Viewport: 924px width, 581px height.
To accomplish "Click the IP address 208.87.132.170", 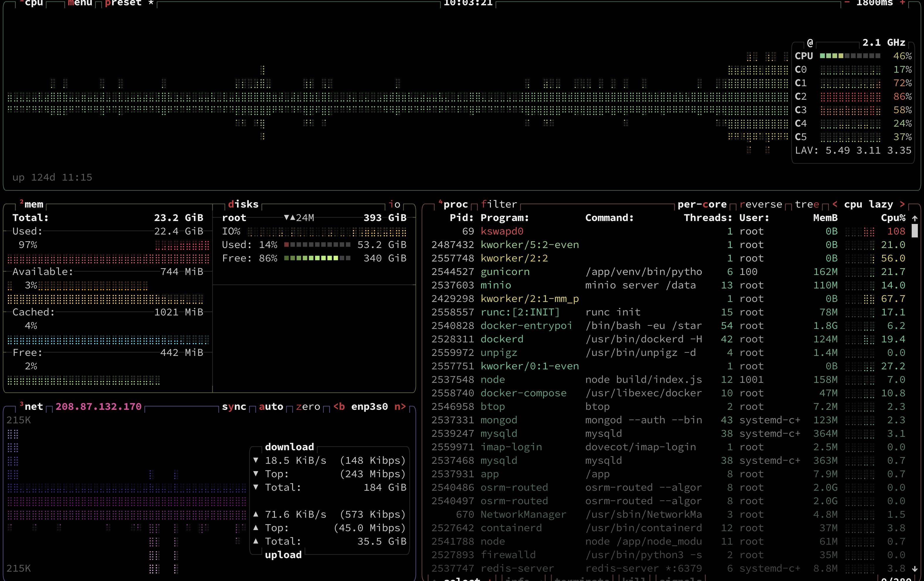I will click(99, 407).
